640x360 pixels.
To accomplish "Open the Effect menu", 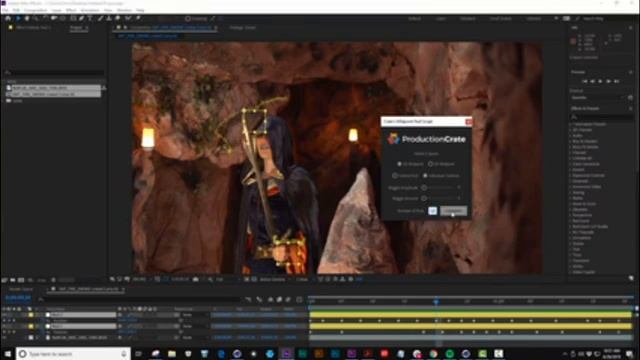I will pyautogui.click(x=71, y=10).
